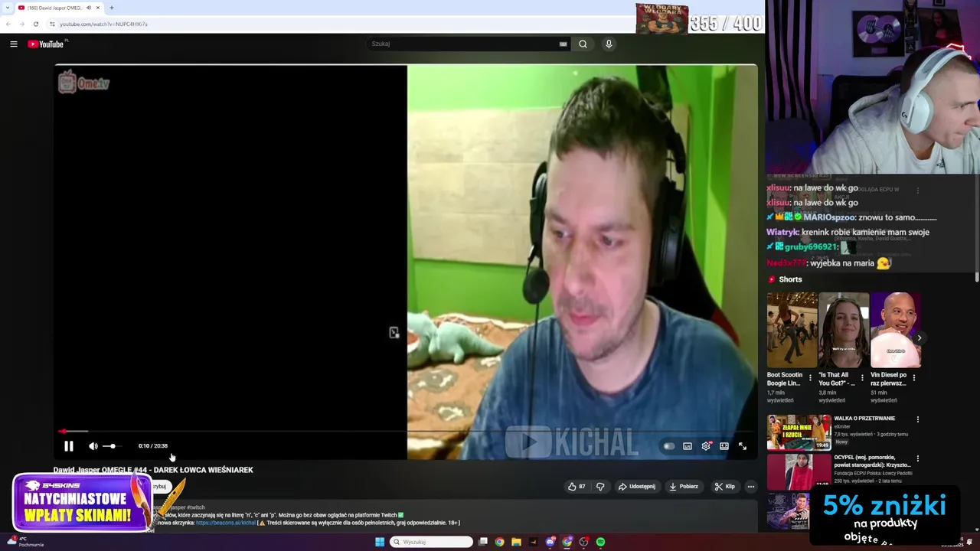The image size is (980, 551).
Task: Reload the page with the refresh icon
Action: [x=35, y=24]
